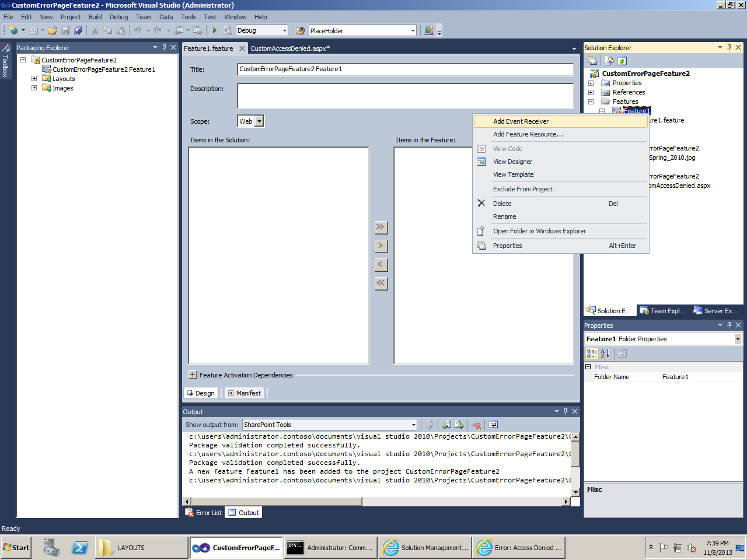Click the Categorized view icon in Properties
This screenshot has height=560, width=747.
[592, 353]
